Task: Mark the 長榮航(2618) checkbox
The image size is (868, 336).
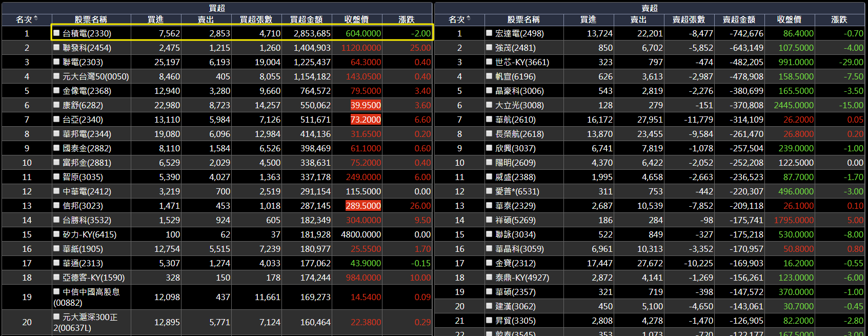Action: click(x=489, y=133)
